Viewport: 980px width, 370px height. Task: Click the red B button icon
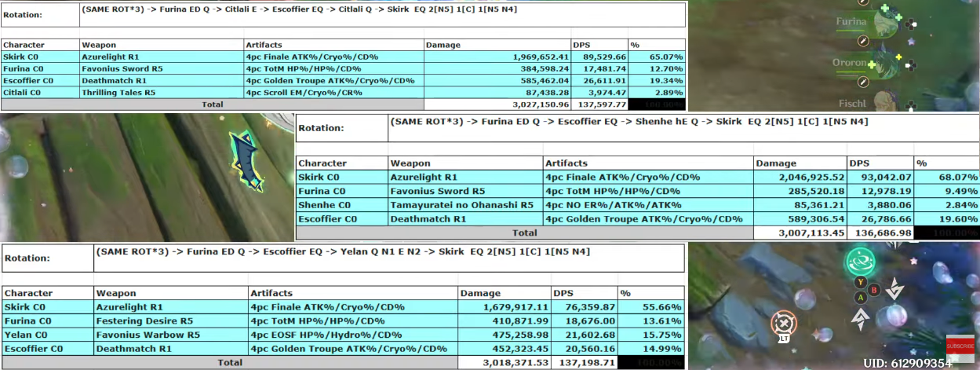(873, 290)
